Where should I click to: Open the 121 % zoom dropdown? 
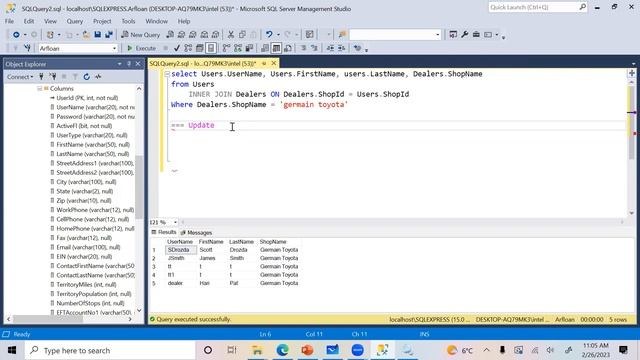[x=176, y=222]
